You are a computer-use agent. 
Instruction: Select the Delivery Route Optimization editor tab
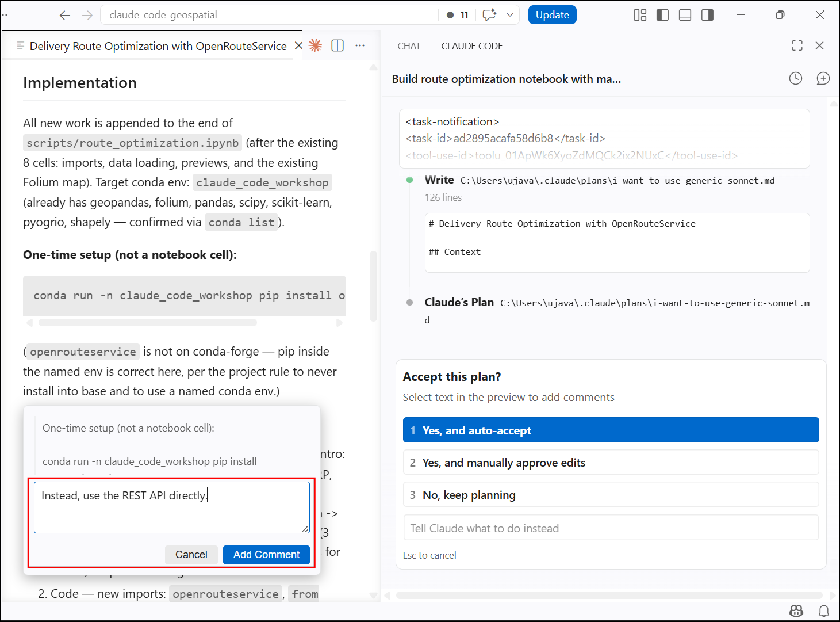[x=158, y=46]
